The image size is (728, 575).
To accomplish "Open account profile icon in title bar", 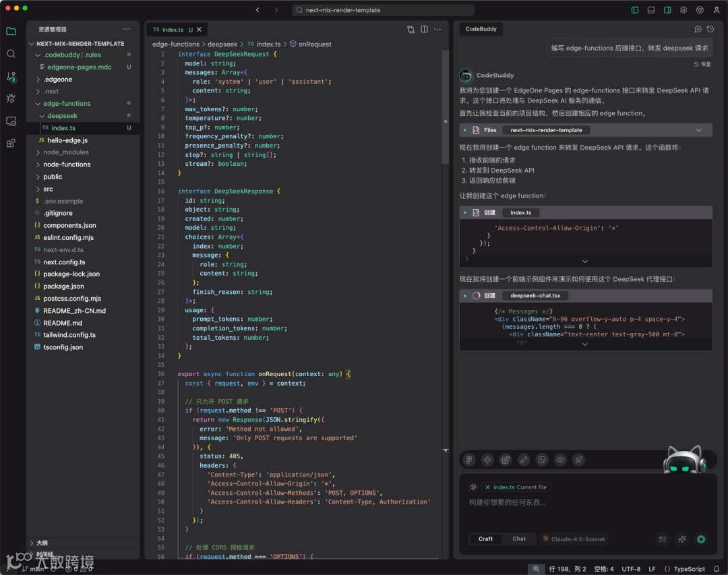I will (x=717, y=9).
